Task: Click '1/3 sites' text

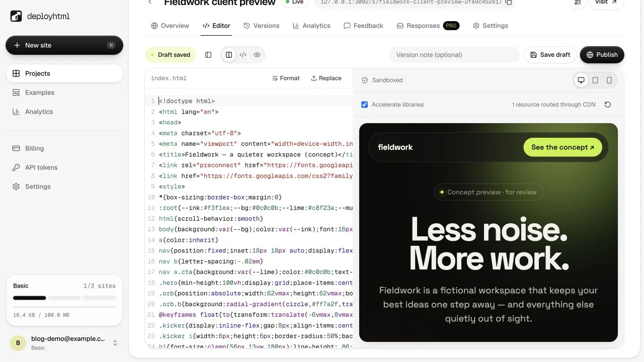Action: coord(100,286)
